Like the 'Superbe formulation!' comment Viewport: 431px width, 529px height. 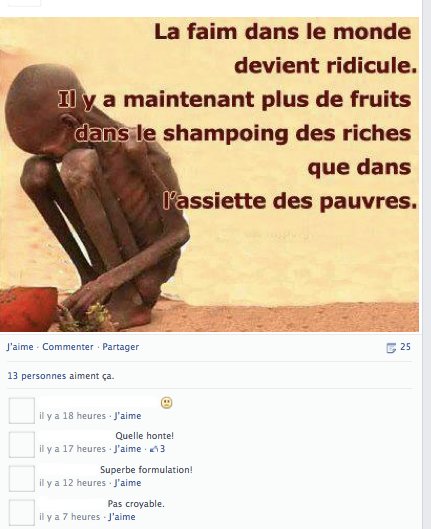[x=128, y=483]
